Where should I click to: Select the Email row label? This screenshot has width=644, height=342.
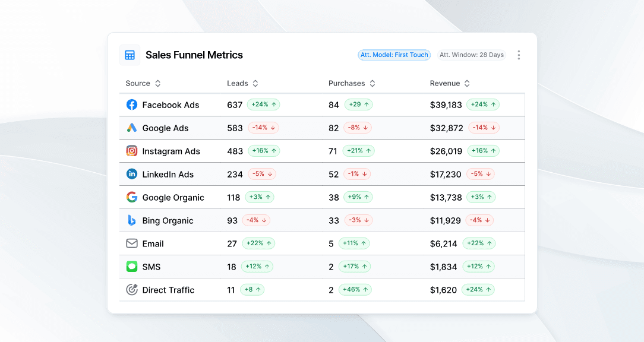[x=153, y=244]
